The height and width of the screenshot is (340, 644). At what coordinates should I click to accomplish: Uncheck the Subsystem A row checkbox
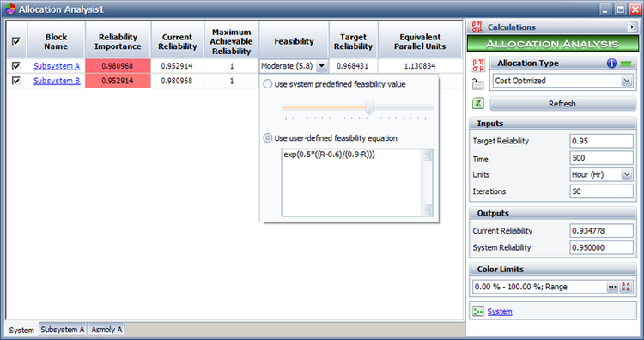(16, 66)
